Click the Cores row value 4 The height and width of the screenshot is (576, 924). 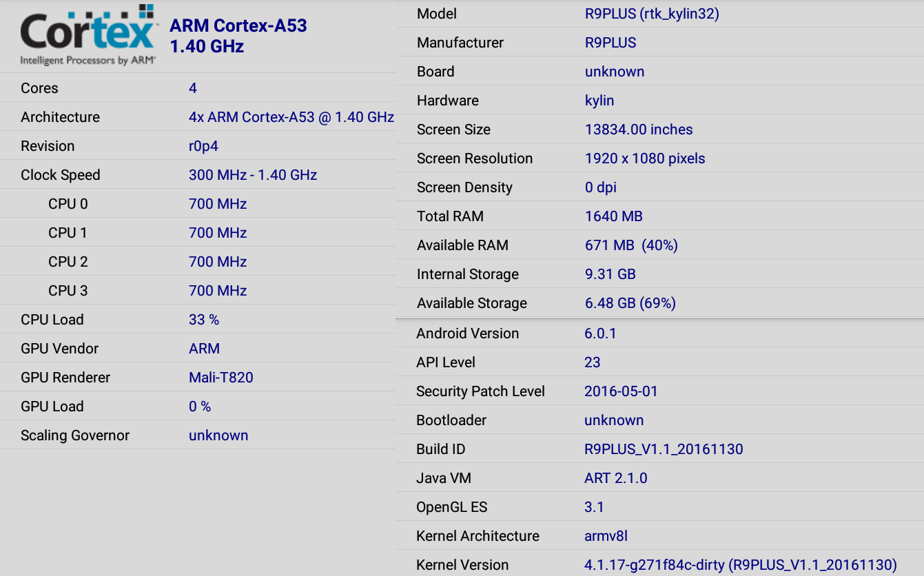click(193, 88)
